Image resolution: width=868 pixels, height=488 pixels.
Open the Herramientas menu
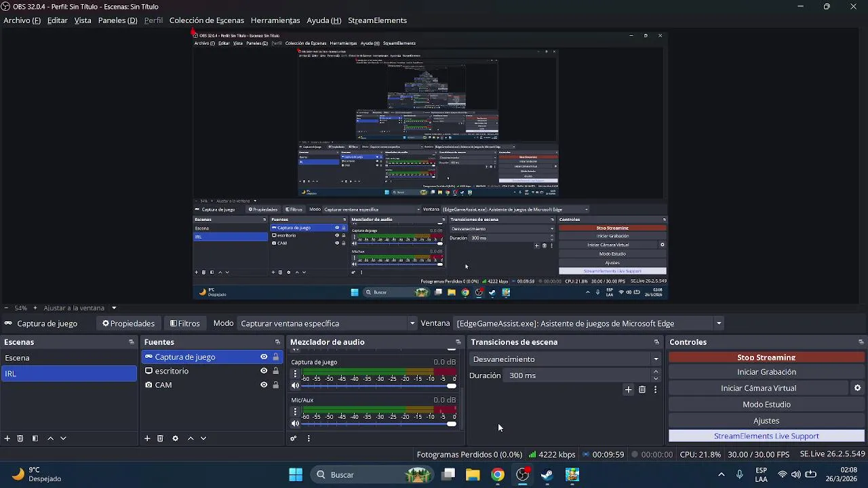click(x=275, y=20)
